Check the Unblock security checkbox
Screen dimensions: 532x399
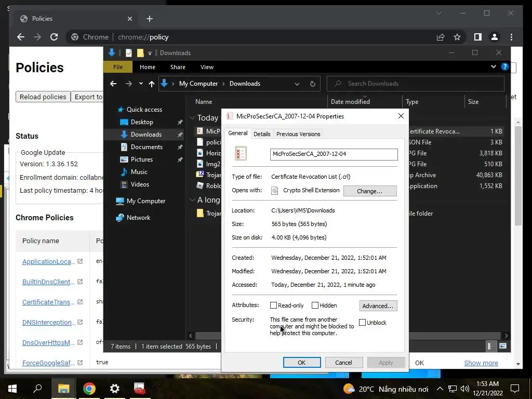coord(362,322)
